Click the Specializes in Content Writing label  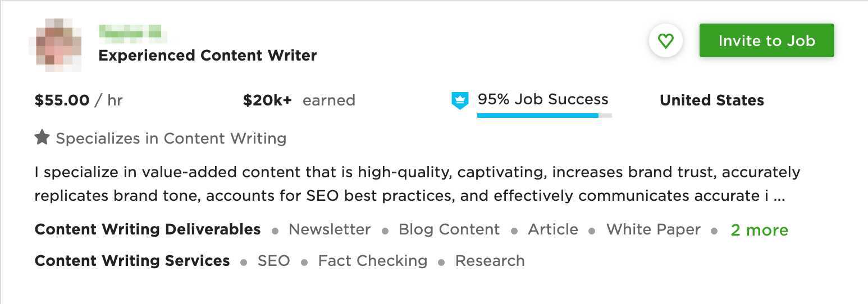171,139
